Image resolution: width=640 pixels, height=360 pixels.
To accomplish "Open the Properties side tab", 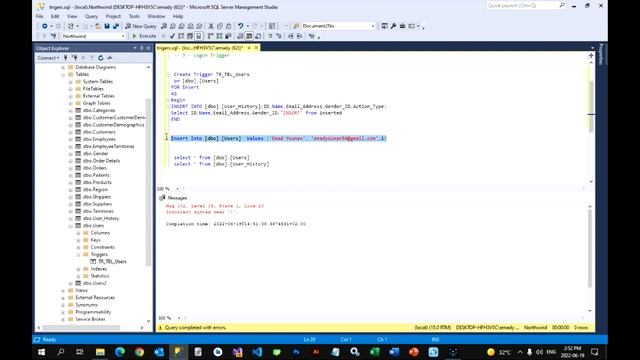I will tap(601, 54).
